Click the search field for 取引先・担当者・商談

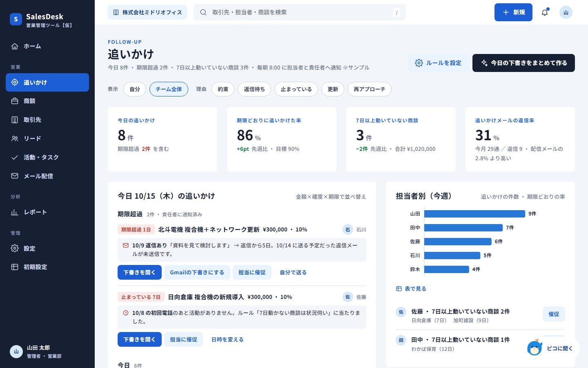[x=300, y=12]
